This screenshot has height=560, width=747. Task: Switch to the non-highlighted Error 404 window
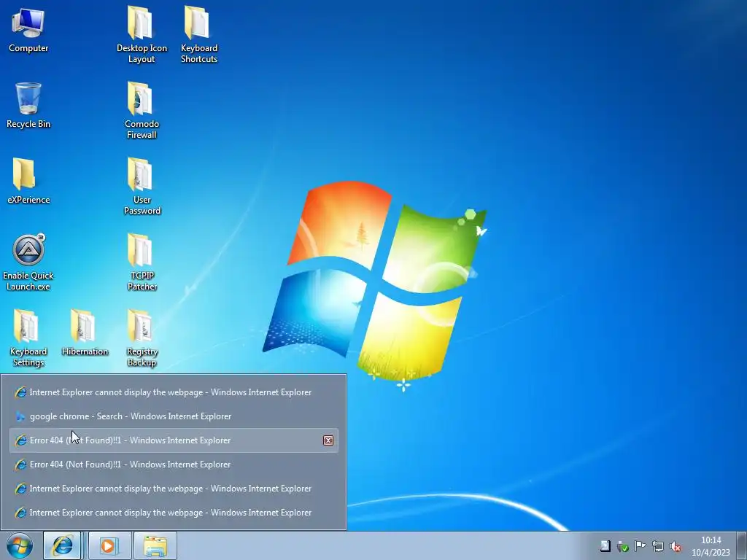pos(174,464)
